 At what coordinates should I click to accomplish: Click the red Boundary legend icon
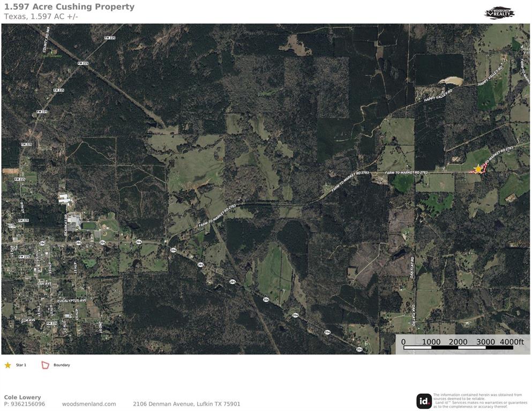pos(45,365)
